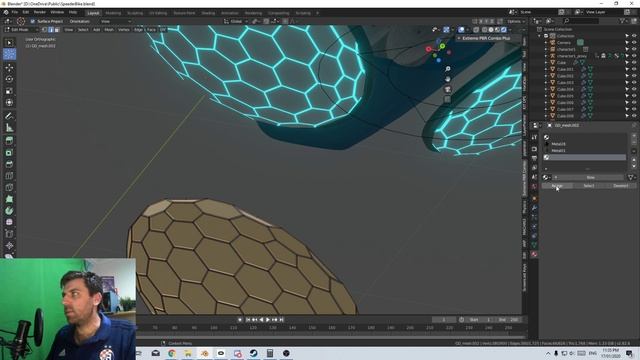The width and height of the screenshot is (640, 360).
Task: Open the Modifiers wrench properties tab
Action: [534, 208]
